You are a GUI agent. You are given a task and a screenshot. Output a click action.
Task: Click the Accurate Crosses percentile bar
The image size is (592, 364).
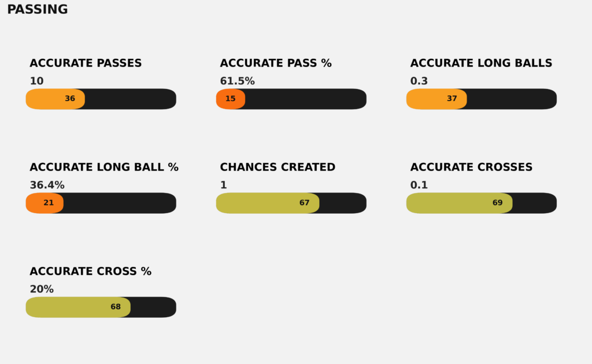[x=482, y=203]
